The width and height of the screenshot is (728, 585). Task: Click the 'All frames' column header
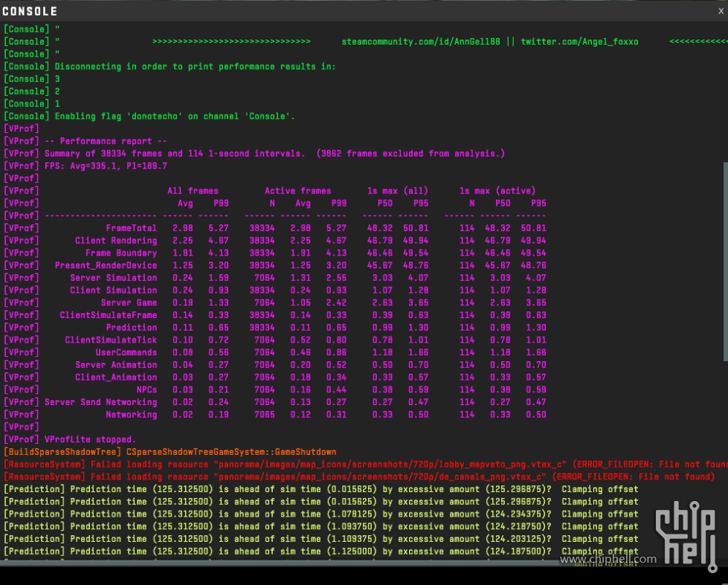[193, 191]
